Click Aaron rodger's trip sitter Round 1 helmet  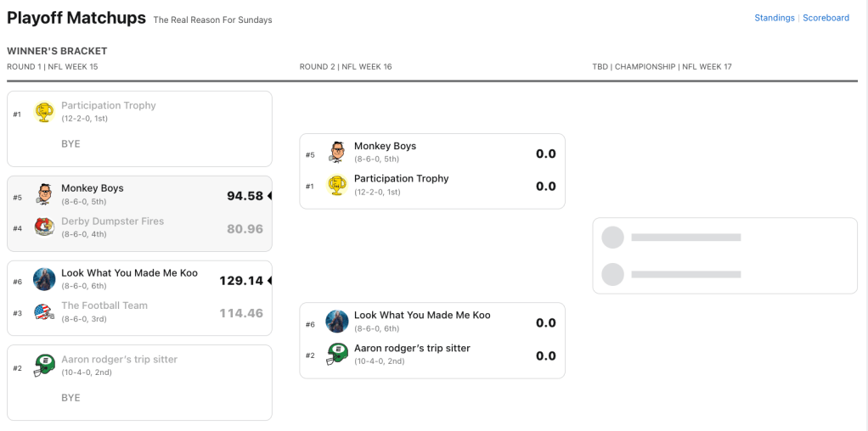tap(45, 365)
